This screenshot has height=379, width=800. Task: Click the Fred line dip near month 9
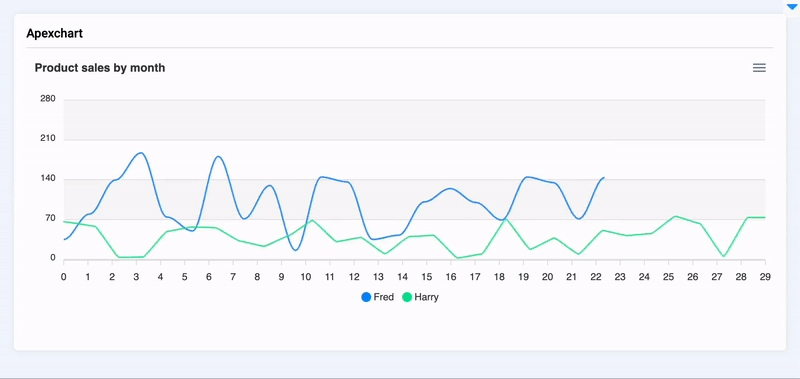[x=295, y=250]
